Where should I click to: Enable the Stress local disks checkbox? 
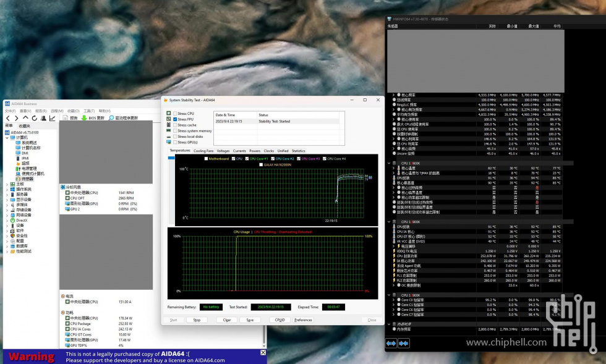click(175, 137)
